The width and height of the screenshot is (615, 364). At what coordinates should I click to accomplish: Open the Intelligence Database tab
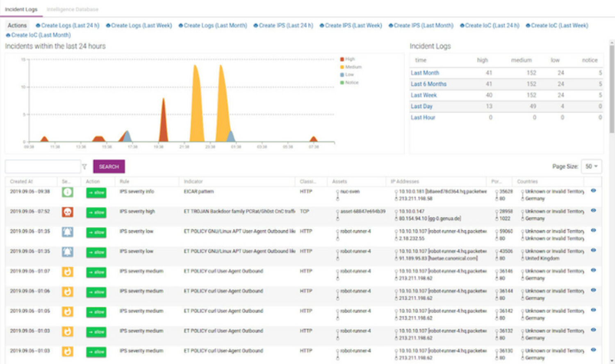pos(73,9)
